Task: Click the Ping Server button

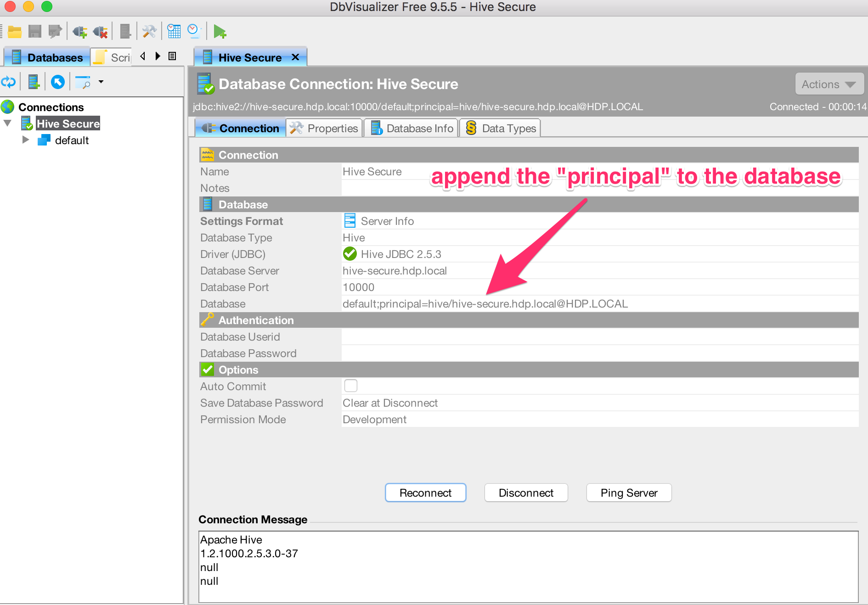Action: (x=629, y=493)
